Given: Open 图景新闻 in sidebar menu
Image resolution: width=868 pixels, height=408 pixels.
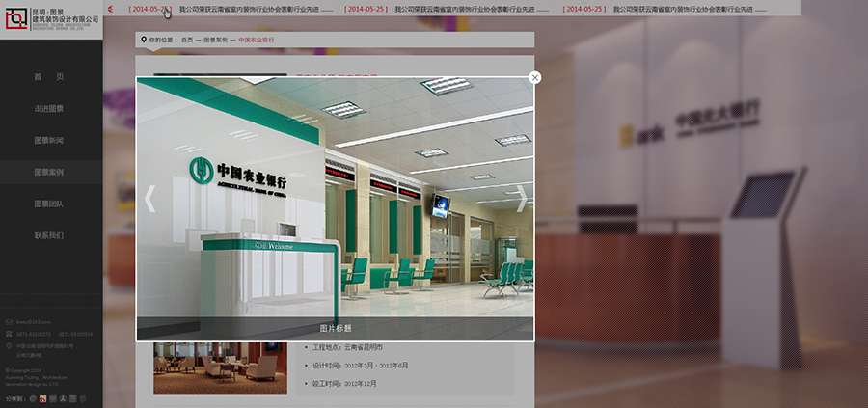Looking at the screenshot, I should click(49, 140).
